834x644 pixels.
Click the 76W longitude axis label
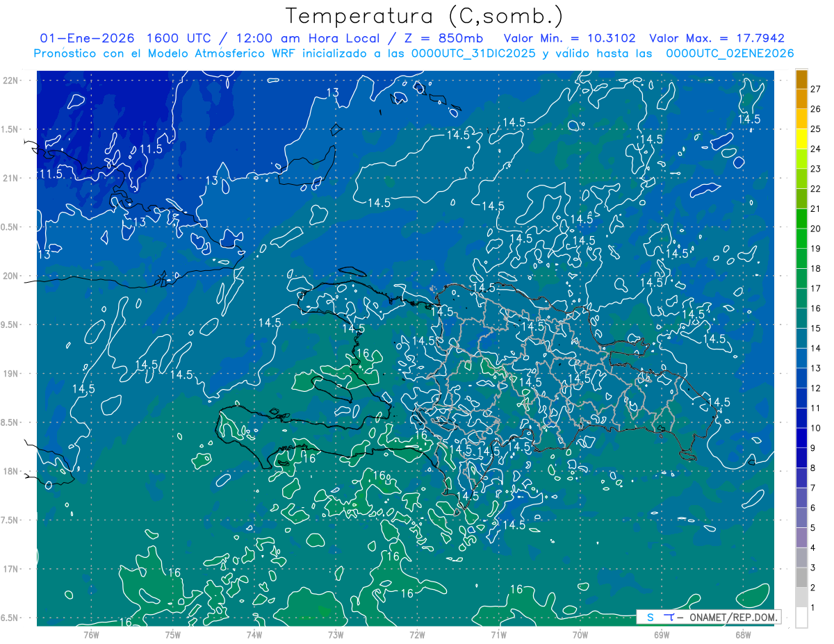[x=91, y=634]
